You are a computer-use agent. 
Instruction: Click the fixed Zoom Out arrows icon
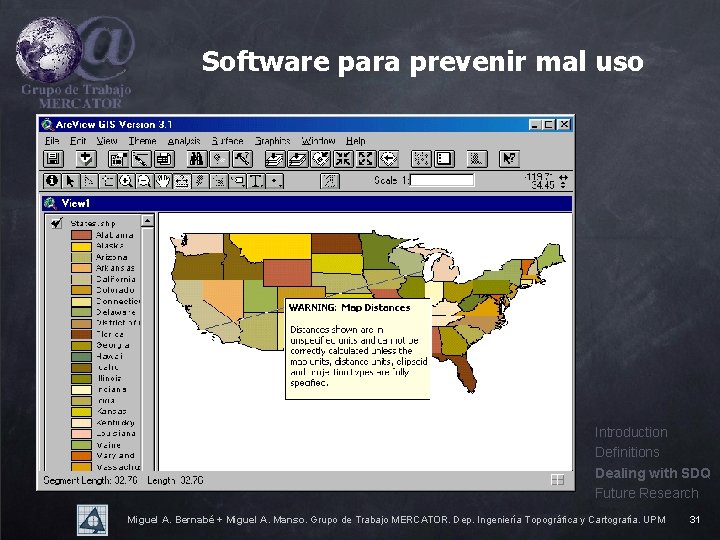pos(366,159)
